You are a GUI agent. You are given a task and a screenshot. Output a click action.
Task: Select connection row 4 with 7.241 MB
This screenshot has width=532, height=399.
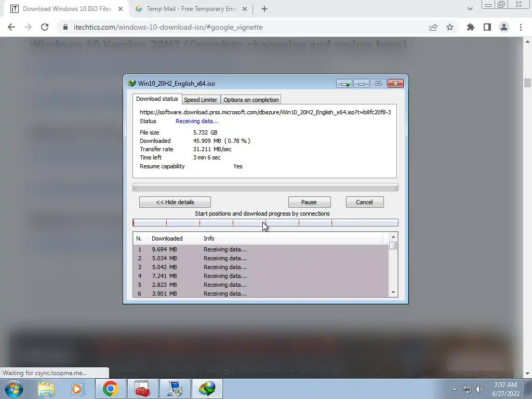pos(261,276)
